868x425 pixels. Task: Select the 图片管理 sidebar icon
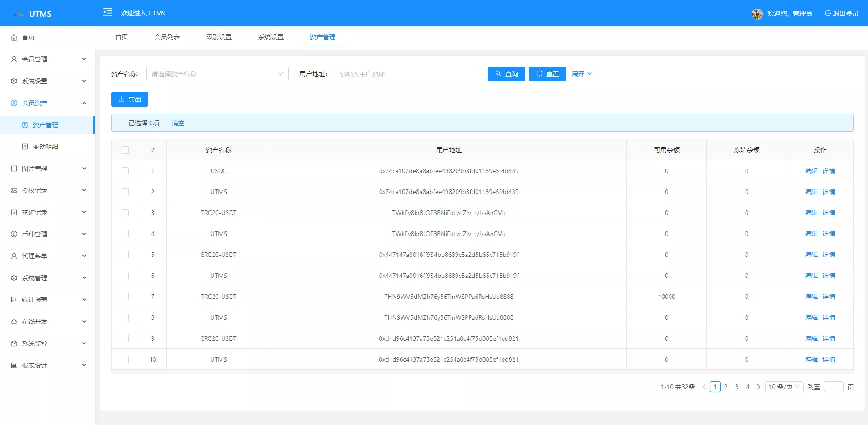click(13, 168)
